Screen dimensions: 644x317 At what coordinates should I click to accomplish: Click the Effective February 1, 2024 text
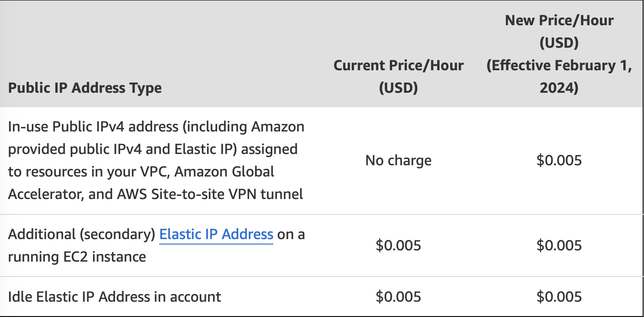(559, 77)
